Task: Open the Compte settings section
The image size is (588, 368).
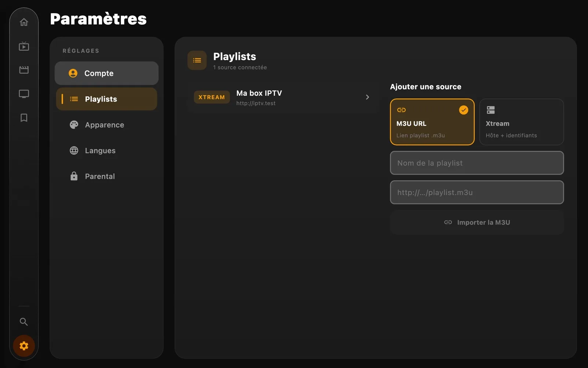Action: (x=107, y=73)
